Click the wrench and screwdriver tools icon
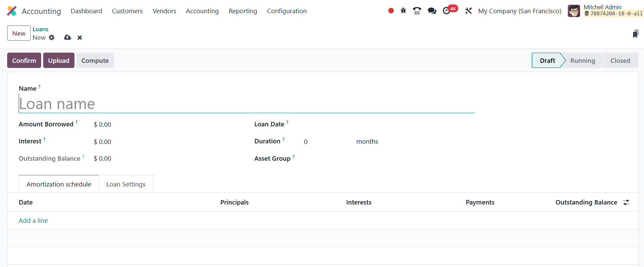Viewport: 644px width, 267px height. point(468,11)
